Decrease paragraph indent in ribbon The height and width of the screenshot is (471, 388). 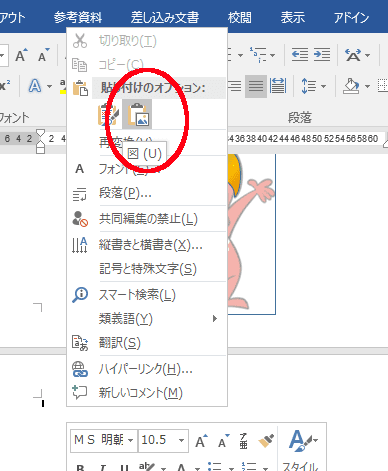click(300, 55)
